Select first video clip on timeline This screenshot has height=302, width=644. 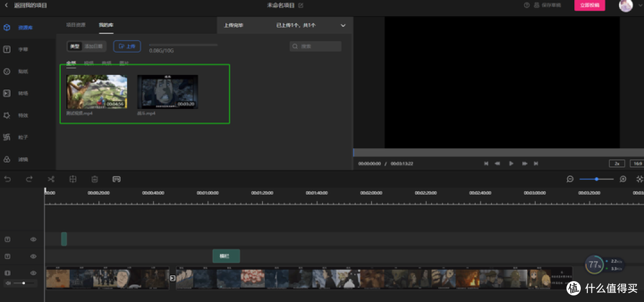tap(107, 278)
